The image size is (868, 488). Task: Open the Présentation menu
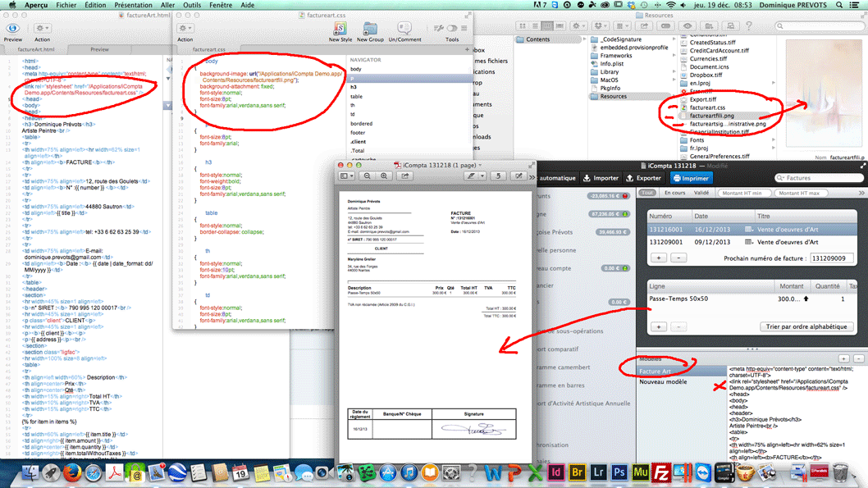[133, 5]
